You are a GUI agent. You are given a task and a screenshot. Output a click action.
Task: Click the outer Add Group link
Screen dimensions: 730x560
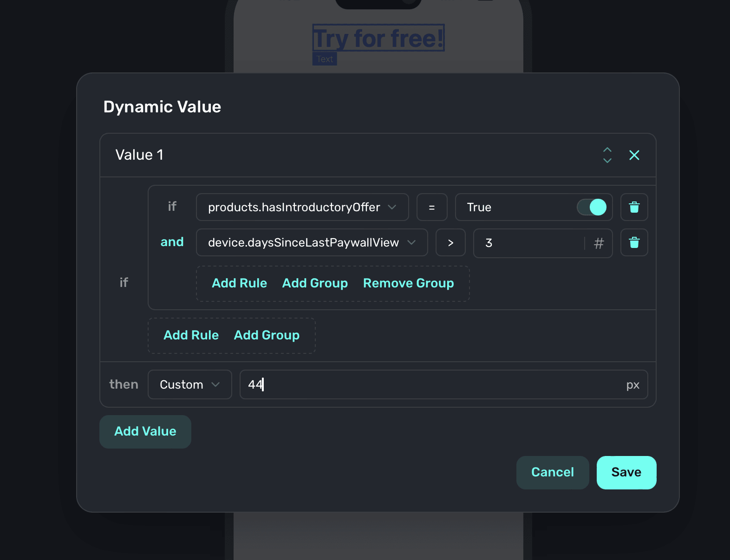pos(267,335)
